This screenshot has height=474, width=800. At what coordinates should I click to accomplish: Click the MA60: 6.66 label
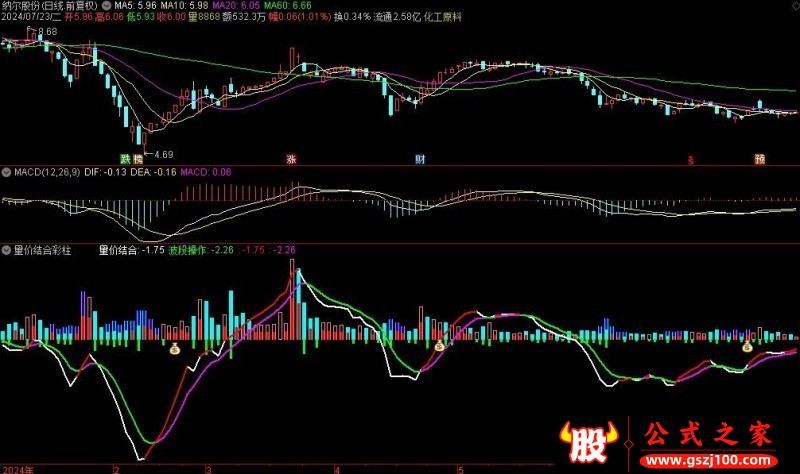(x=288, y=6)
